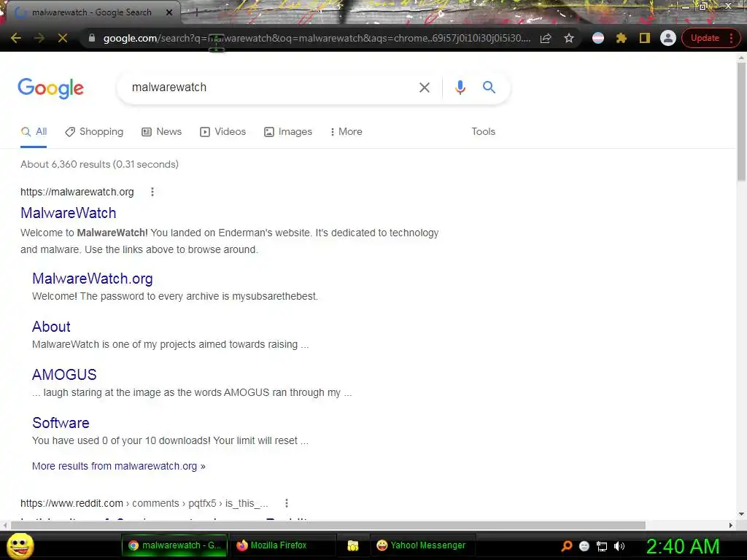Click the address bar URL

point(317,38)
